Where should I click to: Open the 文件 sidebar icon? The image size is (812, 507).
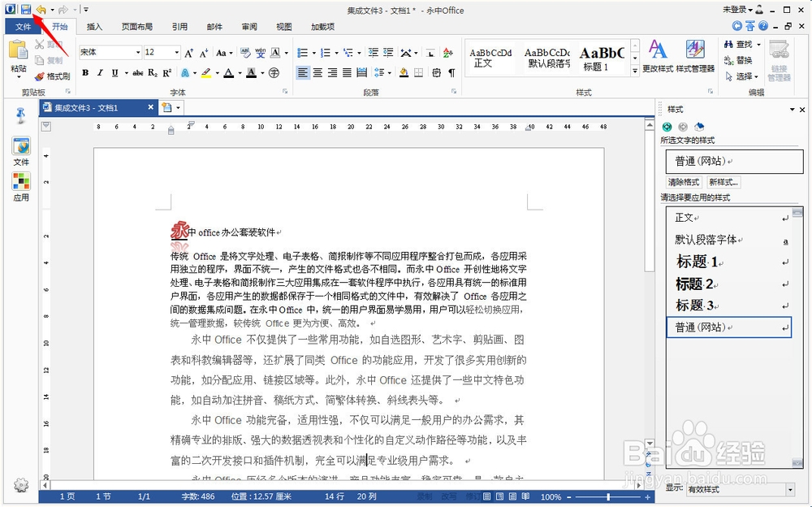click(21, 151)
